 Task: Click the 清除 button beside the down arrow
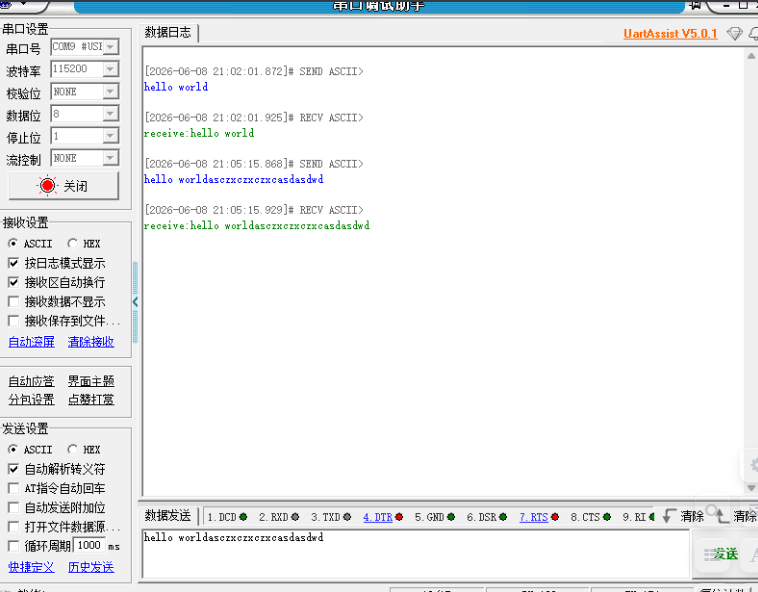click(692, 516)
